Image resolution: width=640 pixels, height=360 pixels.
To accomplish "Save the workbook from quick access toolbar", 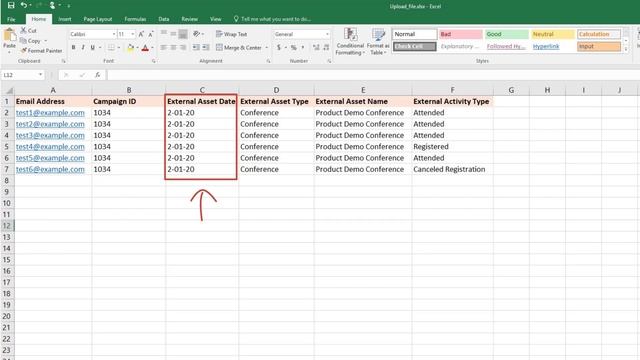I will 11,5.
